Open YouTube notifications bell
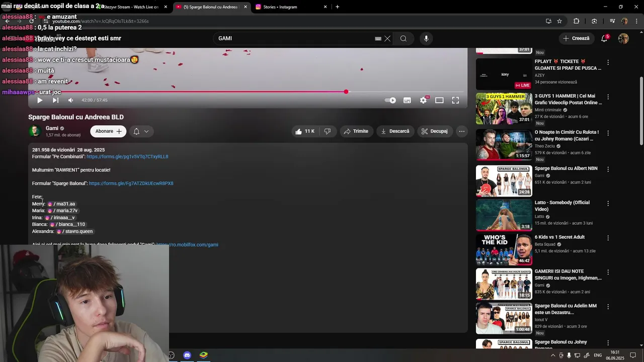This screenshot has width=644, height=362. pos(604,38)
